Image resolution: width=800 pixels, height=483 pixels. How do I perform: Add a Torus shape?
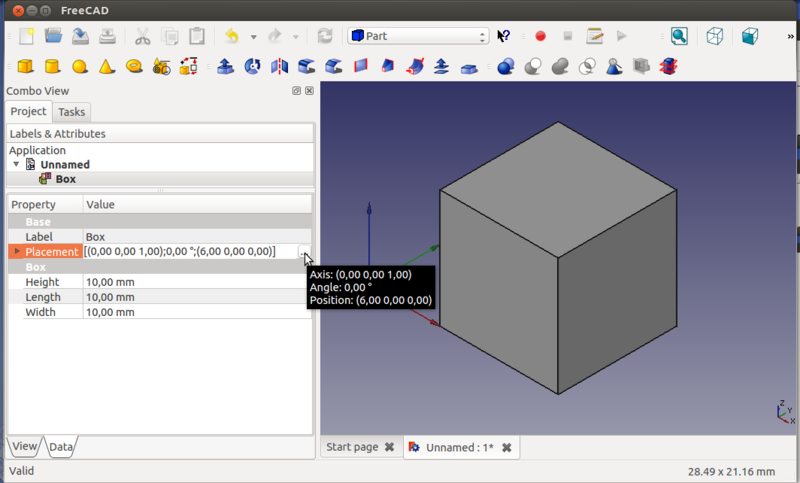[x=133, y=67]
